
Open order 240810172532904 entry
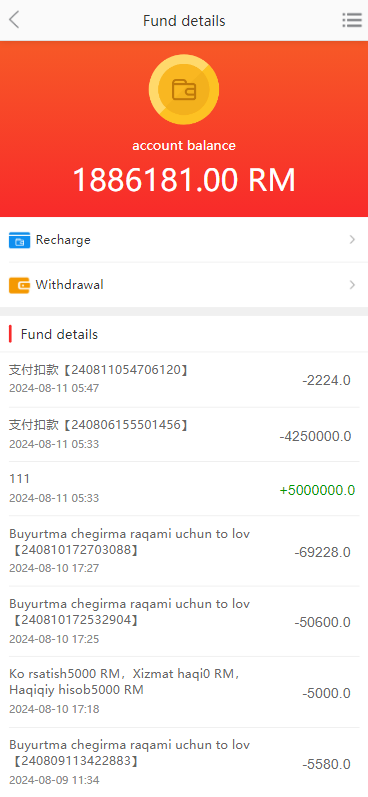point(184,622)
